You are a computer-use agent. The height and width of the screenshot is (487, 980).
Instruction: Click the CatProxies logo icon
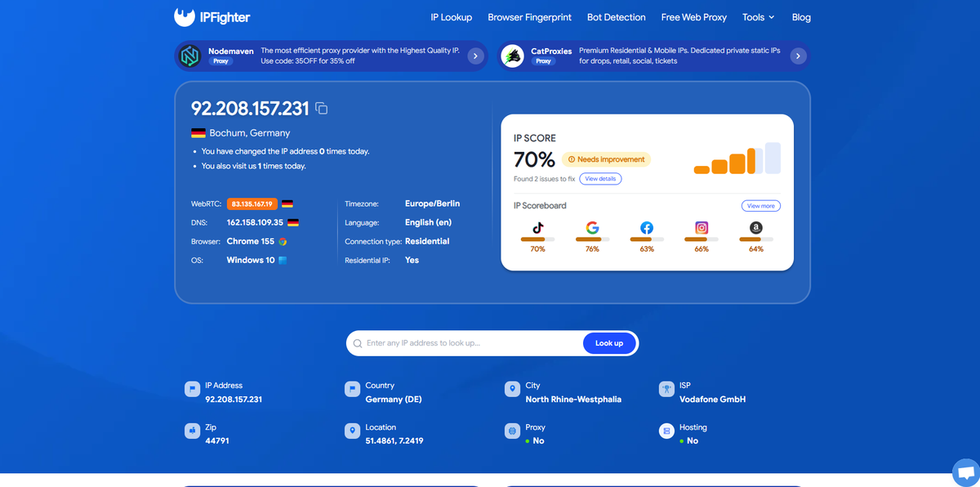tap(513, 56)
